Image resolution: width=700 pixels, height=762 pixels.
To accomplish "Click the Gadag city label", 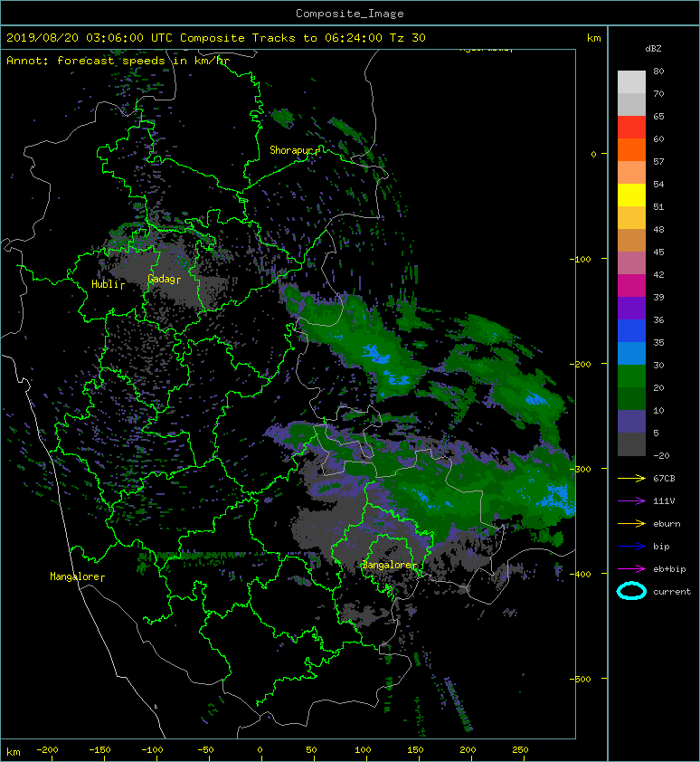I will (161, 279).
